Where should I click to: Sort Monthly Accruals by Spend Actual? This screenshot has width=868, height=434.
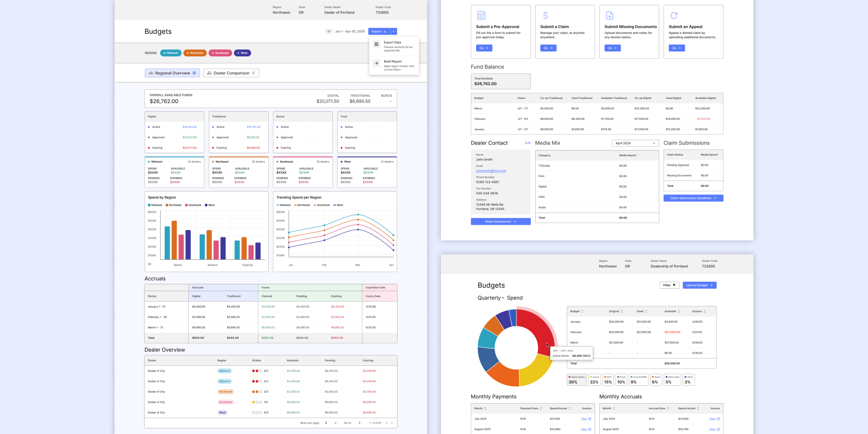click(x=698, y=408)
